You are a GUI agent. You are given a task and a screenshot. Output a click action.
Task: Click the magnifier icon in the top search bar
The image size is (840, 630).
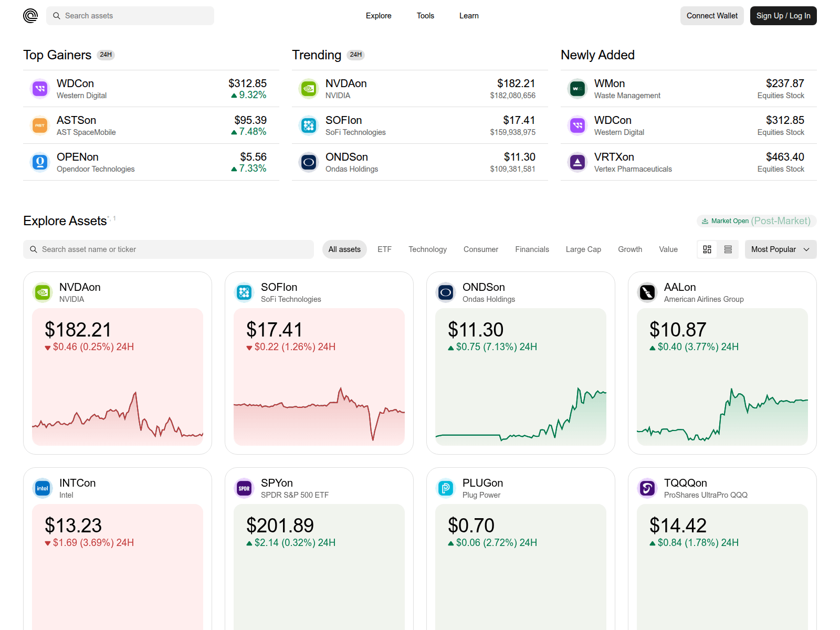click(57, 16)
